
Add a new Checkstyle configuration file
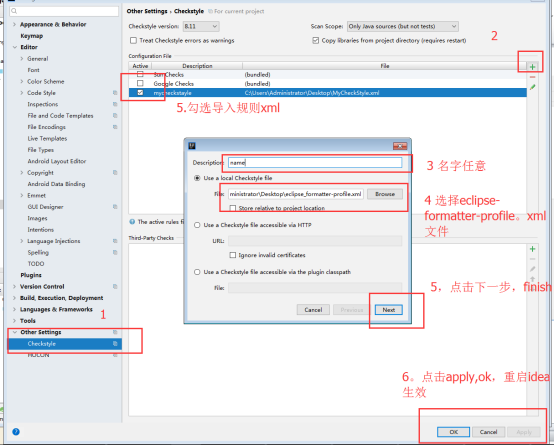tap(532, 67)
